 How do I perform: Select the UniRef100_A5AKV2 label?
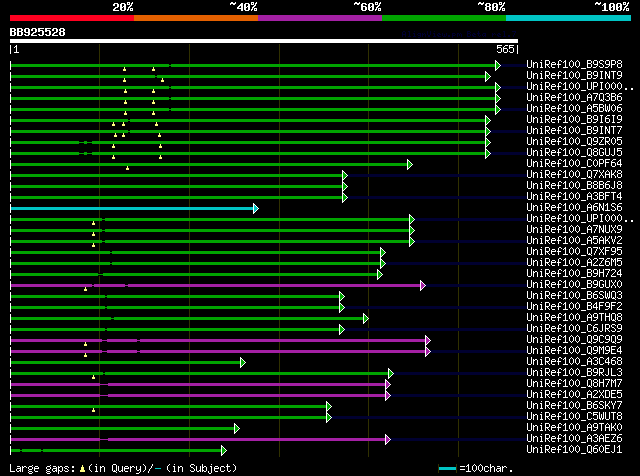574,241
